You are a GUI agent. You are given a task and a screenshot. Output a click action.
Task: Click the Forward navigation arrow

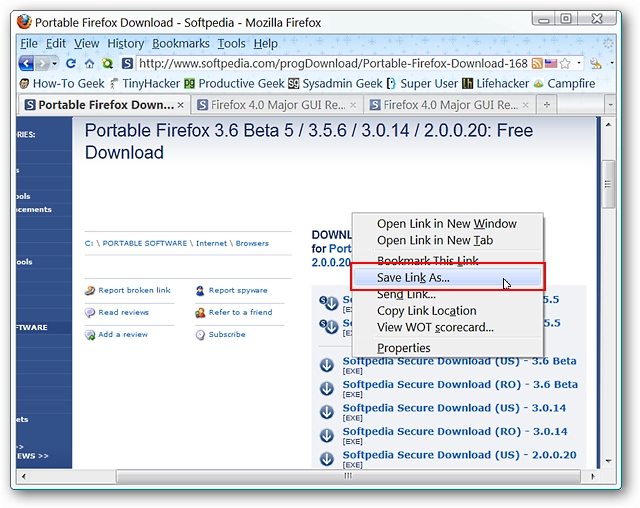tap(42, 64)
